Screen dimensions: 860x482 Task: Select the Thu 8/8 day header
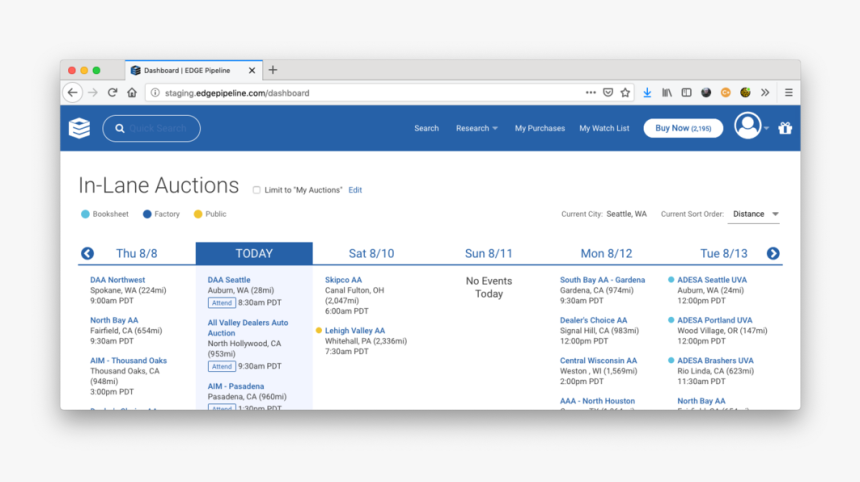click(x=137, y=253)
